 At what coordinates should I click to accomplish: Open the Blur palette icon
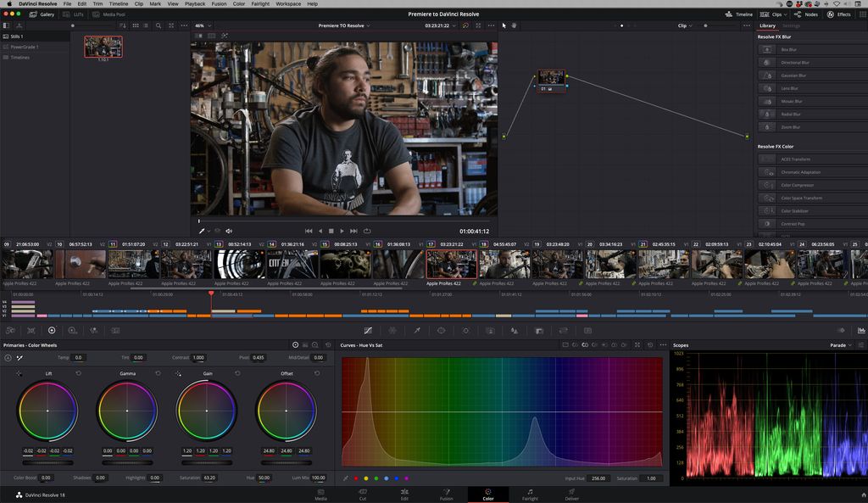click(512, 331)
